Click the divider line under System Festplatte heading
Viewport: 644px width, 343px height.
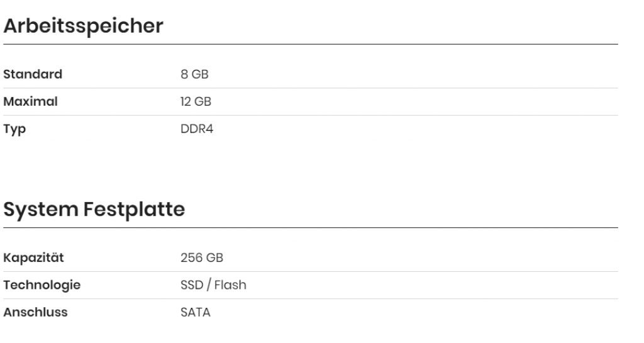point(311,227)
